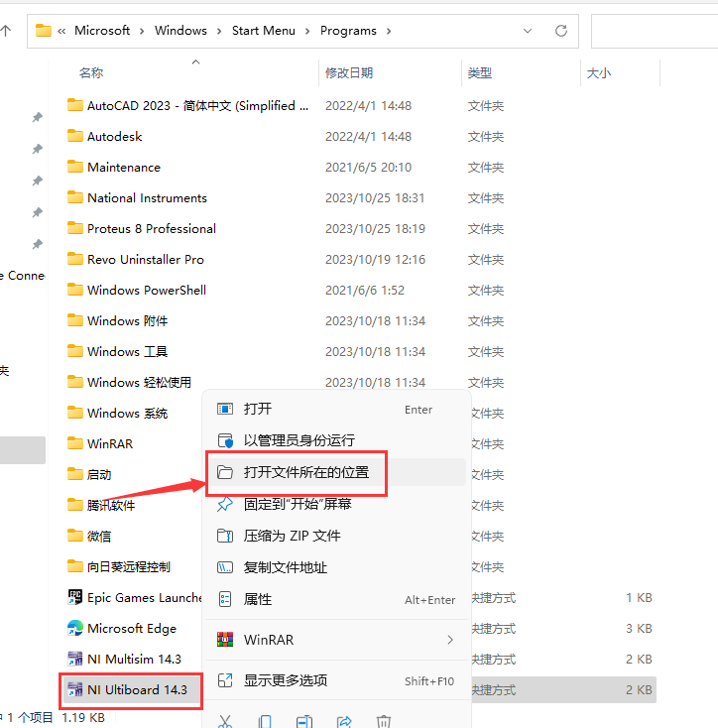Click the 1 KB size of Epic Games
This screenshot has width=718, height=728.
(x=639, y=598)
